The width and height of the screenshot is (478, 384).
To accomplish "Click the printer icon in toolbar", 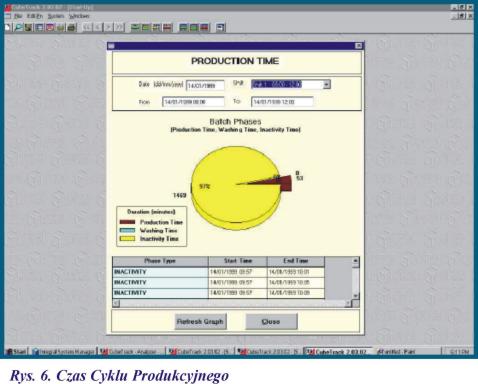I will (x=72, y=27).
